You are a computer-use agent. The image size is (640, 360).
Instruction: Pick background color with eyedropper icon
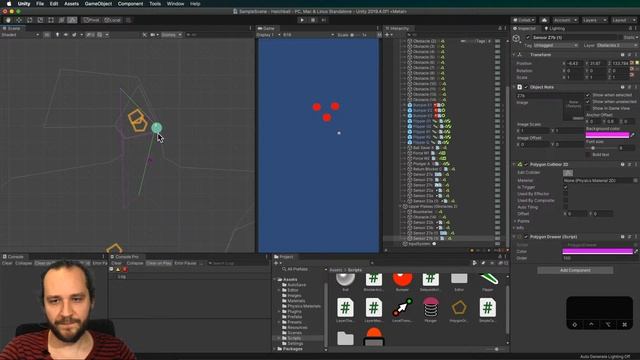[633, 135]
